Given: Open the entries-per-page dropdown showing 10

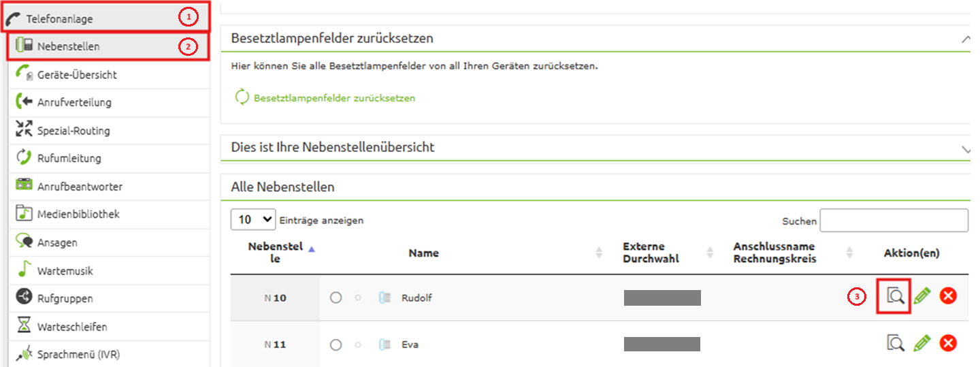Looking at the screenshot, I should 253,220.
